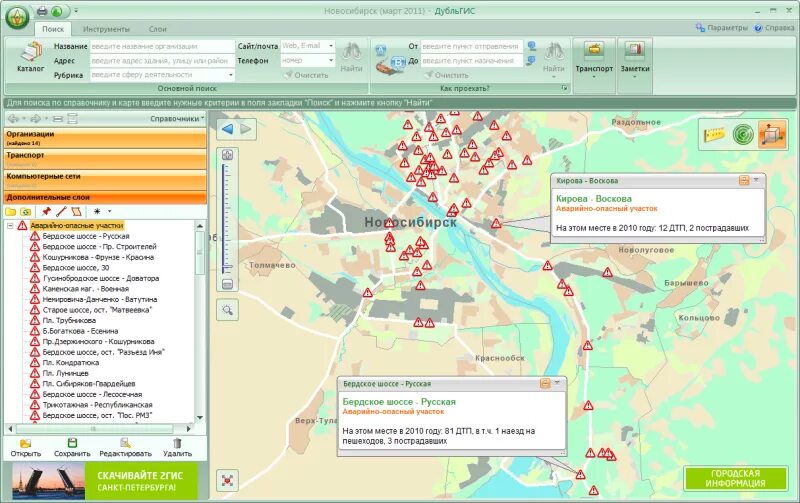
Task: Switch to the Инструменты ribbon tab
Action: (106, 29)
